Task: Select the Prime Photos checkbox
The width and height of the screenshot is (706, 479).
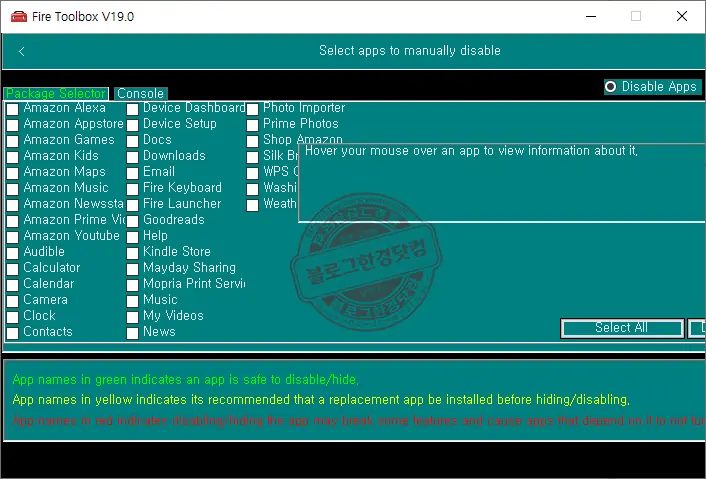Action: (253, 125)
